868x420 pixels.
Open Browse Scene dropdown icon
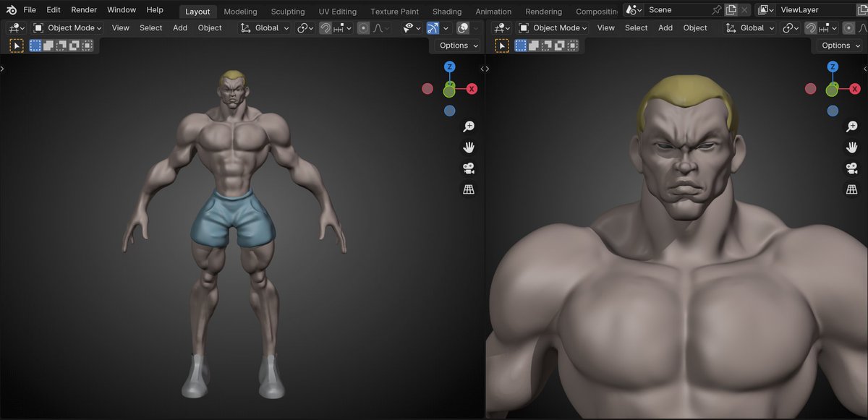(634, 10)
